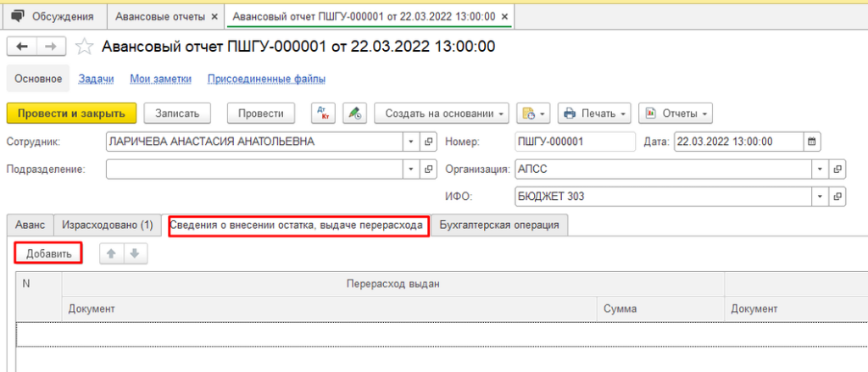
Task: Open calendar picker for Дата field
Action: point(811,142)
